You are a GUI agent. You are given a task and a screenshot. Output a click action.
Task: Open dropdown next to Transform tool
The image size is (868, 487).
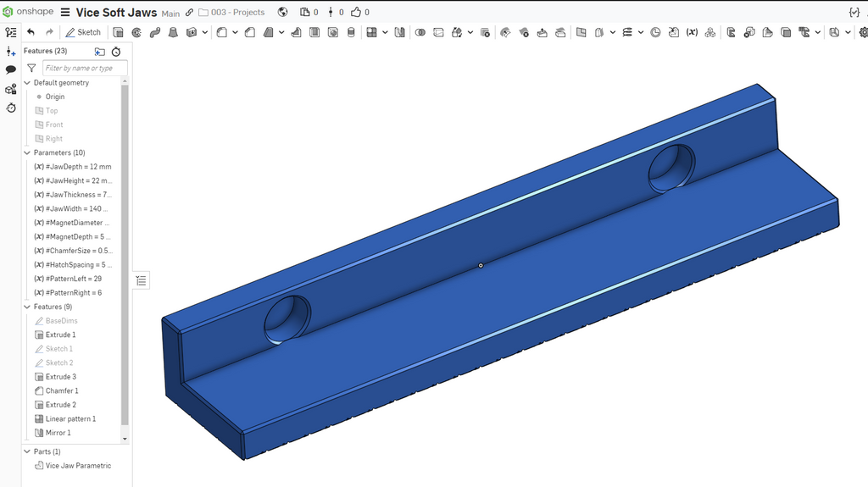coord(470,33)
